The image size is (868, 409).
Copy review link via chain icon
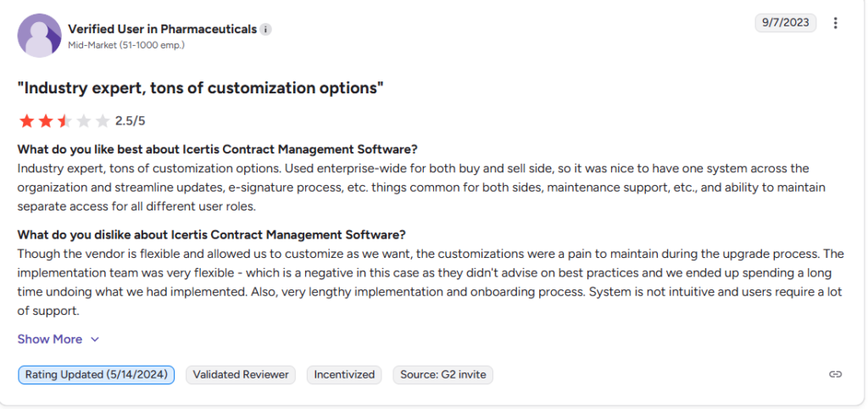tap(835, 374)
